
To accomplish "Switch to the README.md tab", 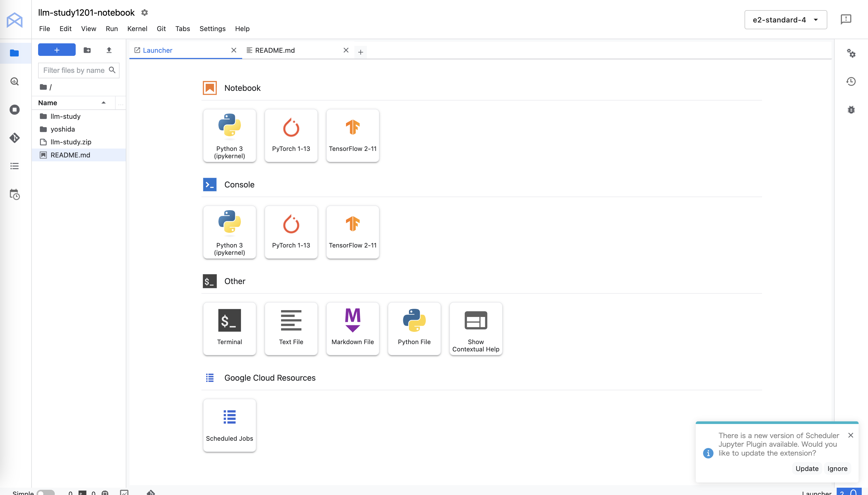I will [275, 50].
